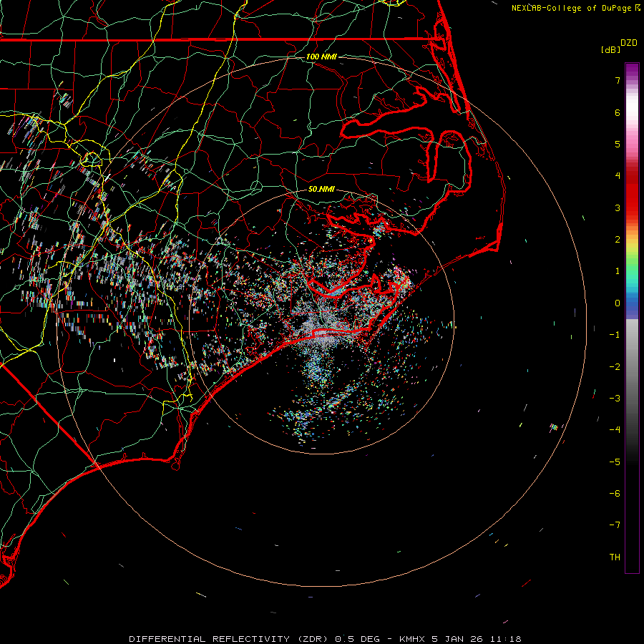Click the NEXLAB logo icon in the corner
Screen dimensions: 644x644
(x=638, y=8)
